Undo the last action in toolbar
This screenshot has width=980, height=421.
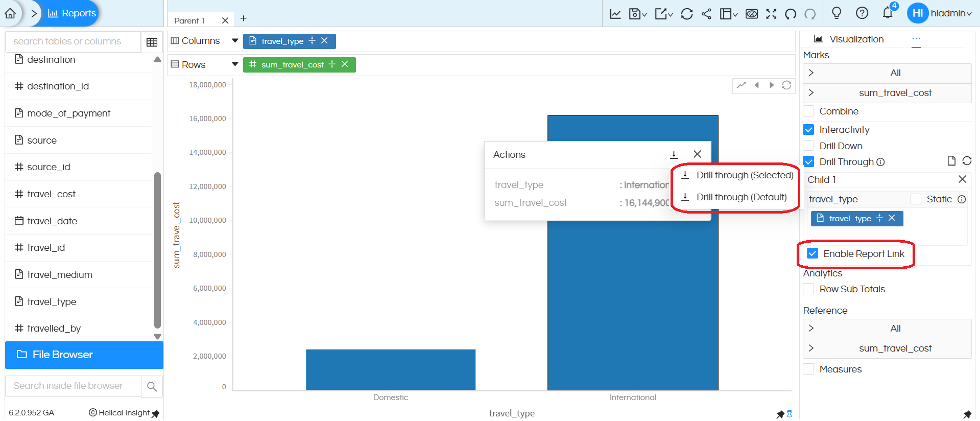(791, 14)
